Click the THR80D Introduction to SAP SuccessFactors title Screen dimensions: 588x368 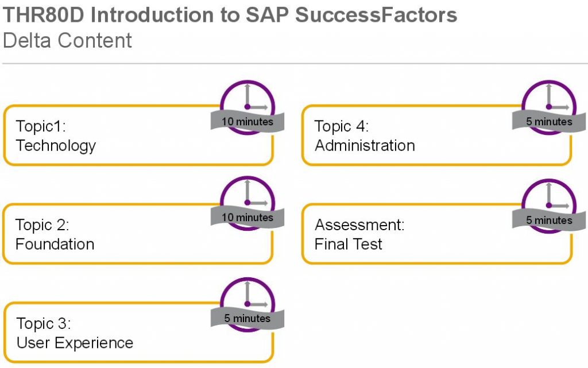pos(230,15)
